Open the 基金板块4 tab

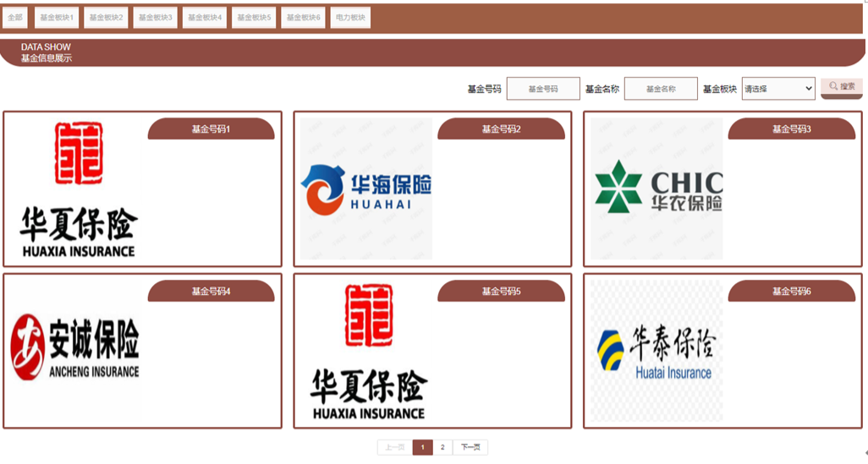[x=204, y=18]
